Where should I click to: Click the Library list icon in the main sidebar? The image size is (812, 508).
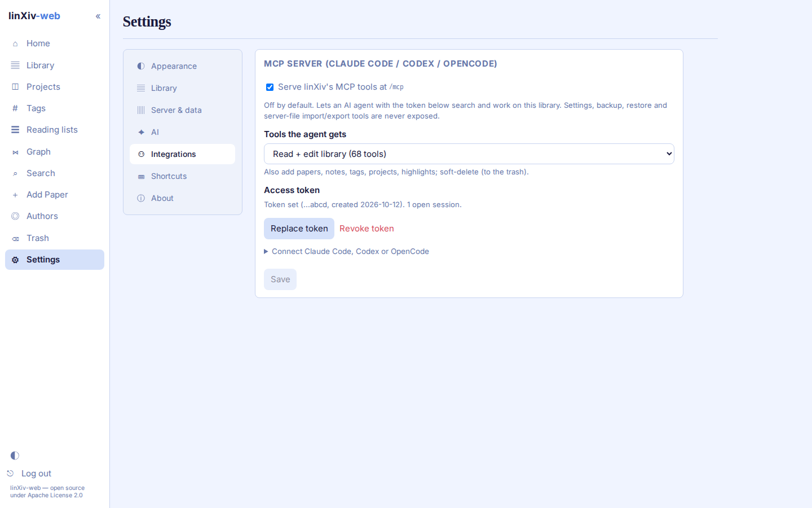pyautogui.click(x=15, y=65)
